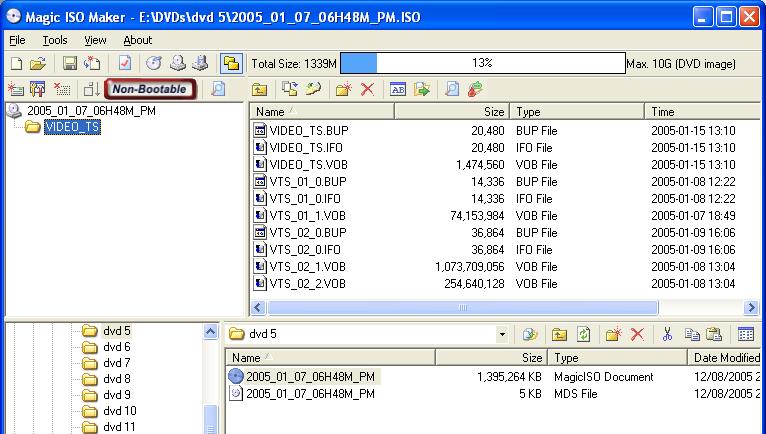This screenshot has height=434, width=766.
Task: Click the sort order icon before Non-Bootable
Action: [x=91, y=89]
